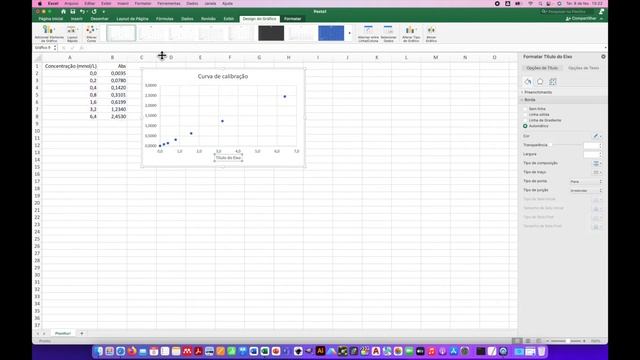Click the Home icon in title bar
Viewport: 640px width, 360px height.
pyautogui.click(x=63, y=11)
